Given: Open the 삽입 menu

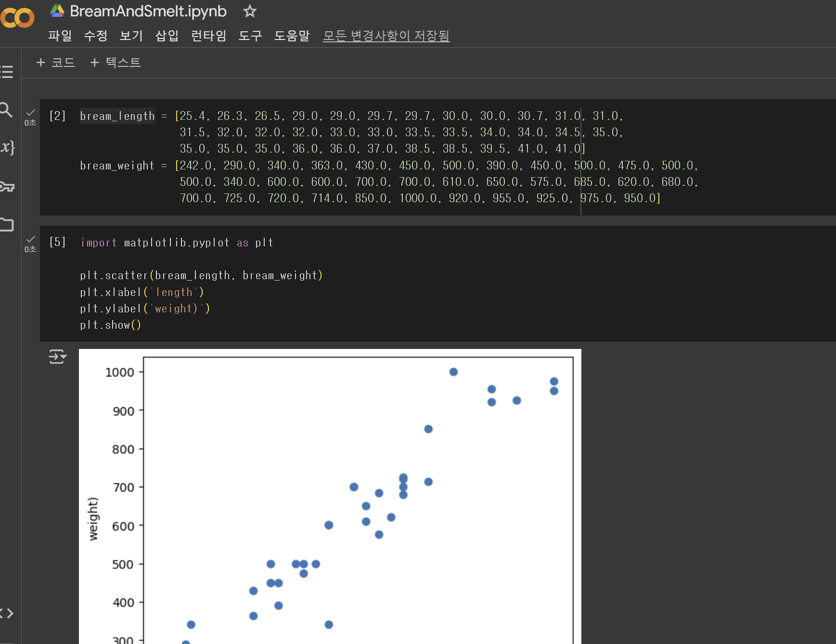Looking at the screenshot, I should pos(167,36).
